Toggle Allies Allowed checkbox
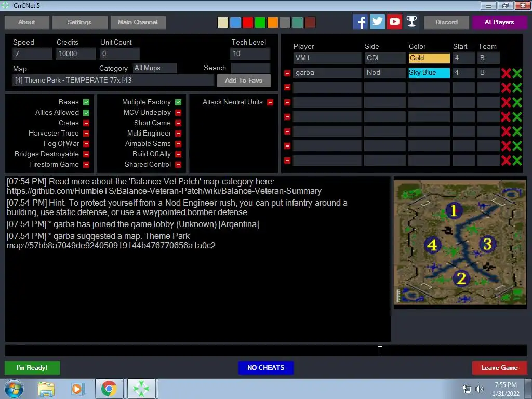 click(86, 113)
